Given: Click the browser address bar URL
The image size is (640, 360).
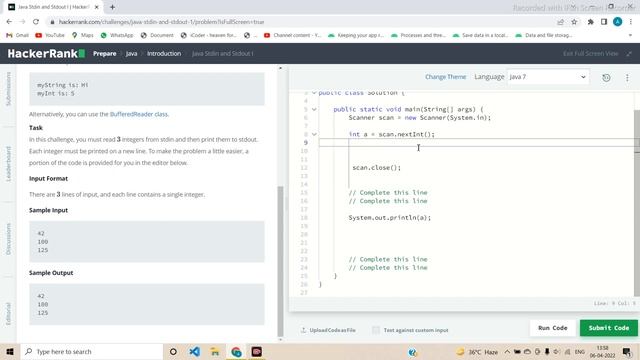Looking at the screenshot, I should click(162, 22).
